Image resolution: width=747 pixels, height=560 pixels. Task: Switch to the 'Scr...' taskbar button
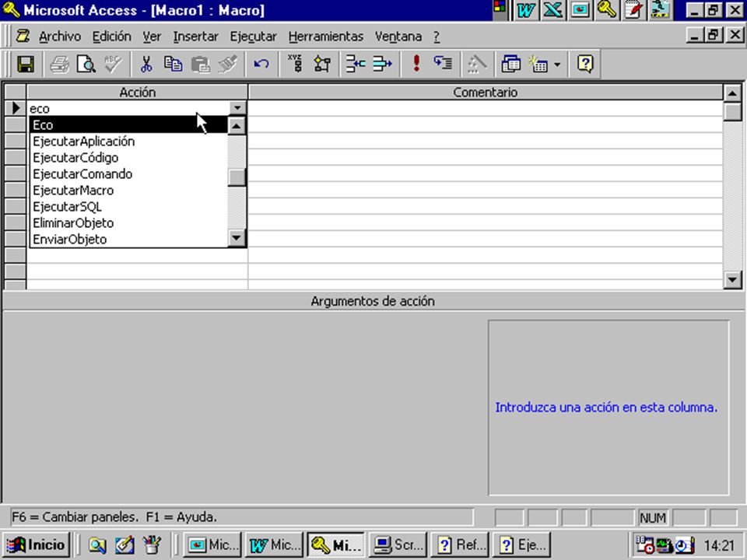point(398,544)
